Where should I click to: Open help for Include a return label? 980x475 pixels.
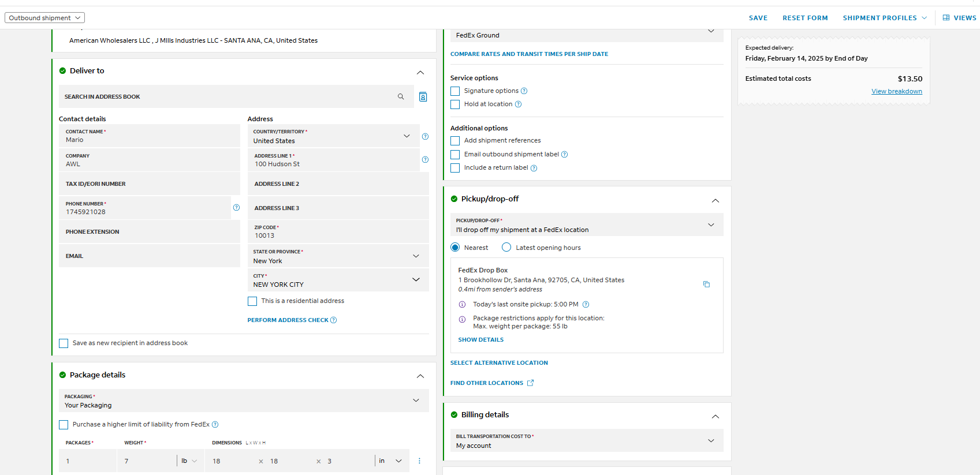tap(534, 169)
